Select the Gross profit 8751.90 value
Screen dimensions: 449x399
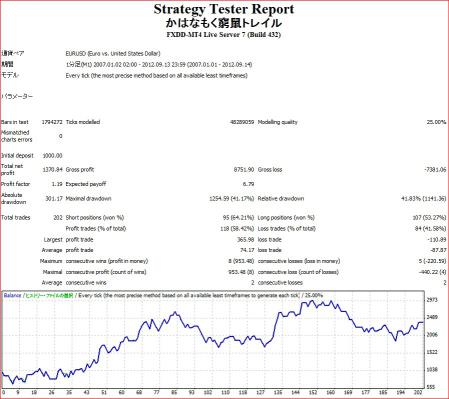click(x=244, y=170)
